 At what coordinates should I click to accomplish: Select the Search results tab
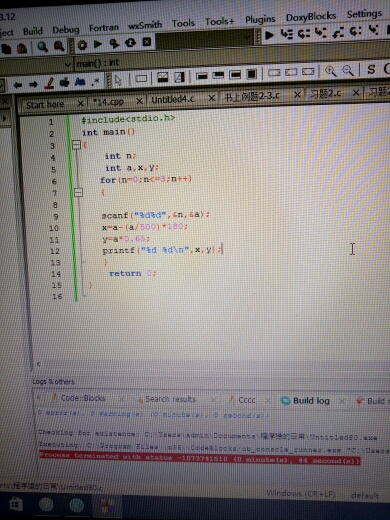click(x=170, y=399)
